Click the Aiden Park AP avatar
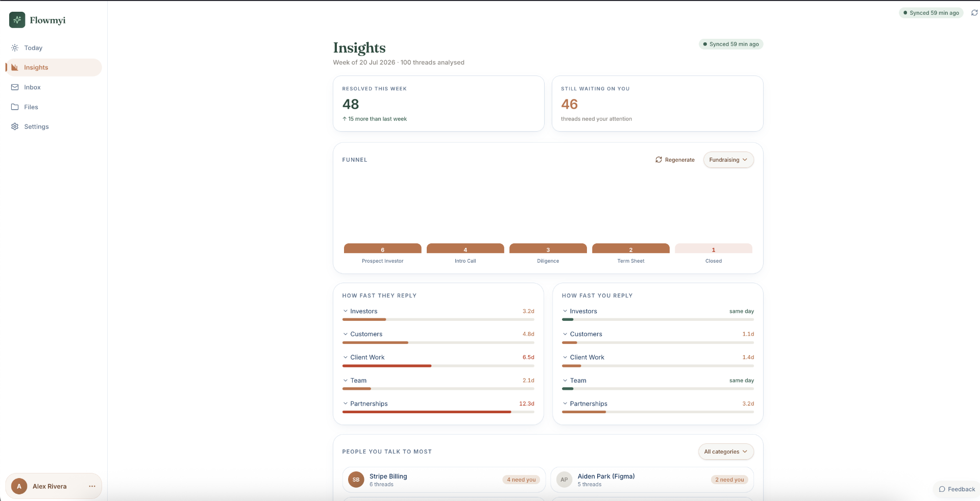Image resolution: width=980 pixels, height=501 pixels. click(564, 480)
